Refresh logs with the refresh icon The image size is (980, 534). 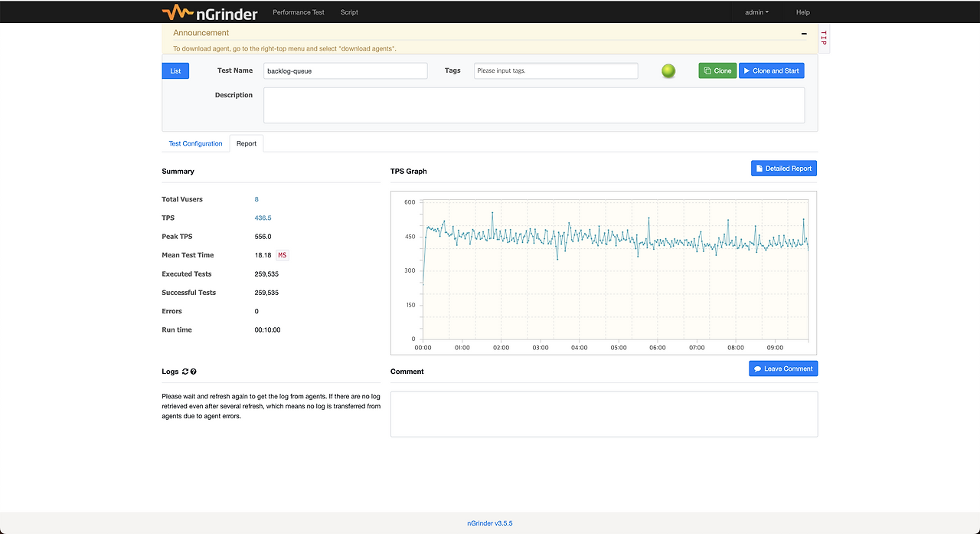(185, 372)
